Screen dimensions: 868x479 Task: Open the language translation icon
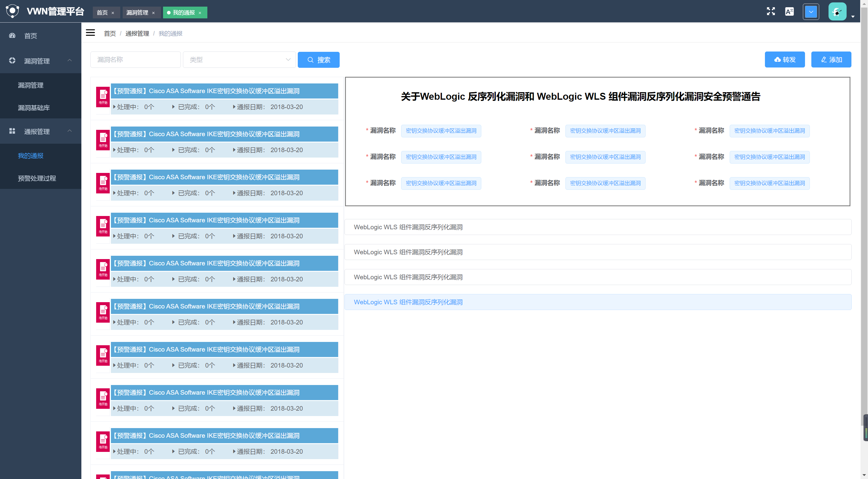tap(789, 11)
